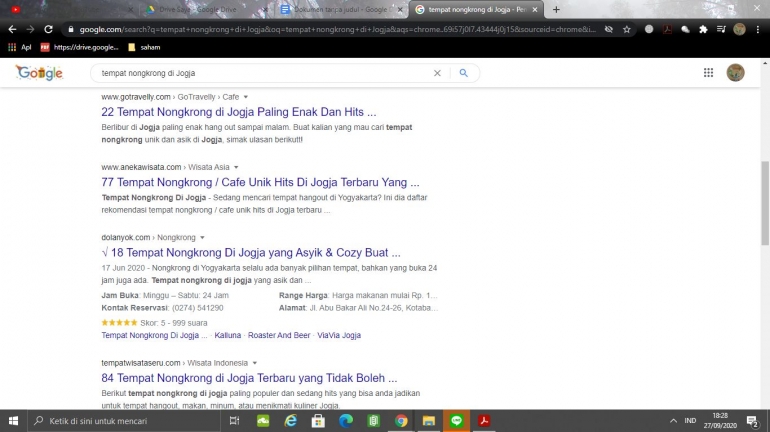This screenshot has height=432, width=770.
Task: Open the https://drive.google... bookmark
Action: pyautogui.click(x=80, y=47)
